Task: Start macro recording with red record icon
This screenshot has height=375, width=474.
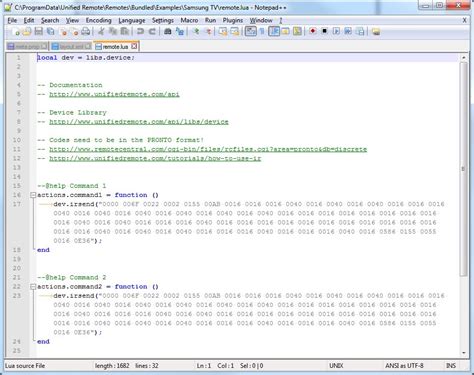Action: click(x=313, y=31)
